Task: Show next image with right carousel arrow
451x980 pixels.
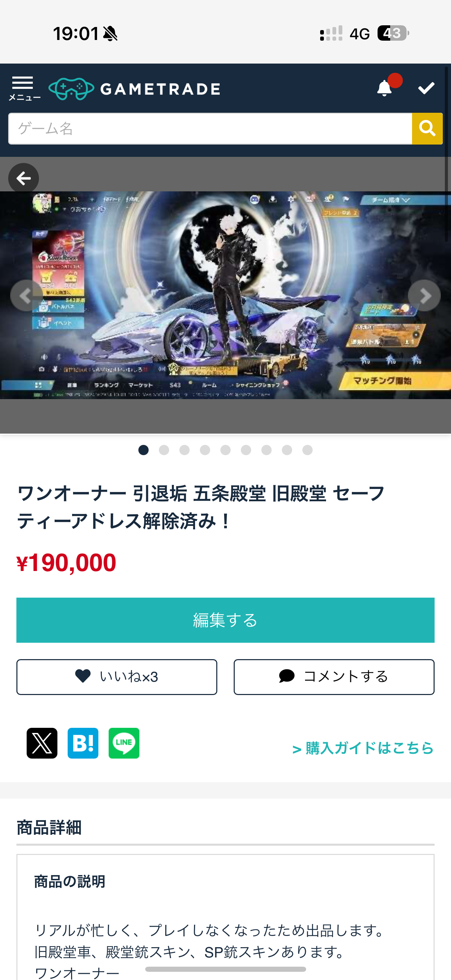Action: point(424,295)
